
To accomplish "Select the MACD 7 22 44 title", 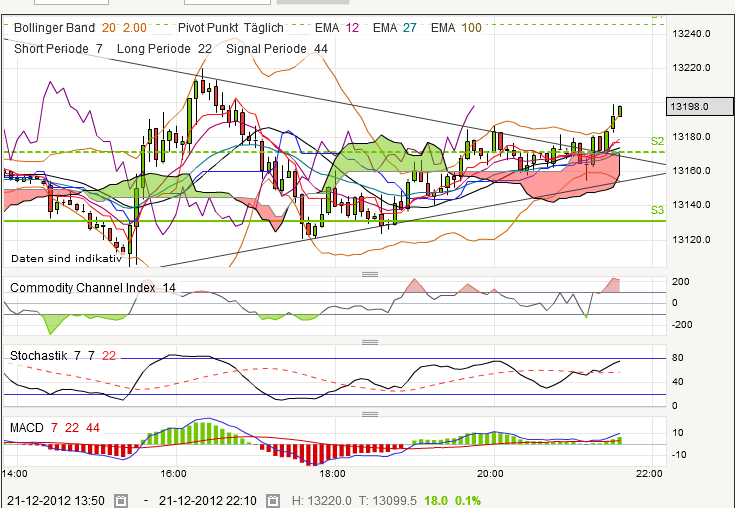I will pos(55,427).
